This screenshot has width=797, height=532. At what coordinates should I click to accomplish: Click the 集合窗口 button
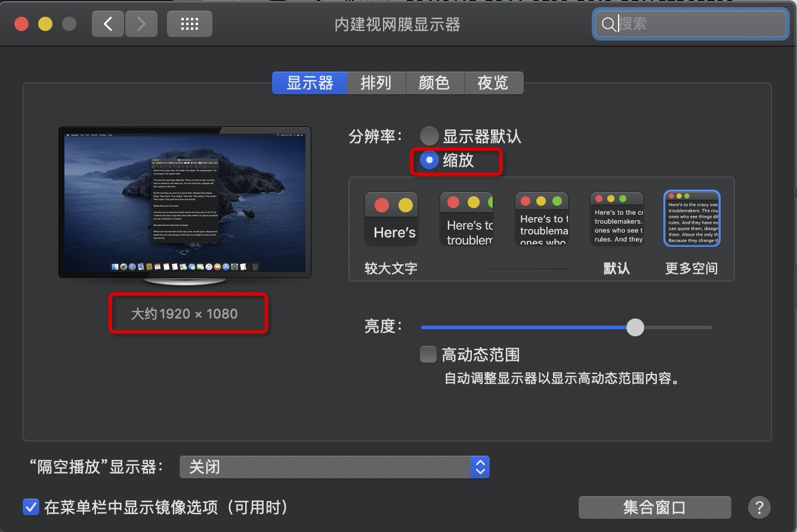coord(654,507)
